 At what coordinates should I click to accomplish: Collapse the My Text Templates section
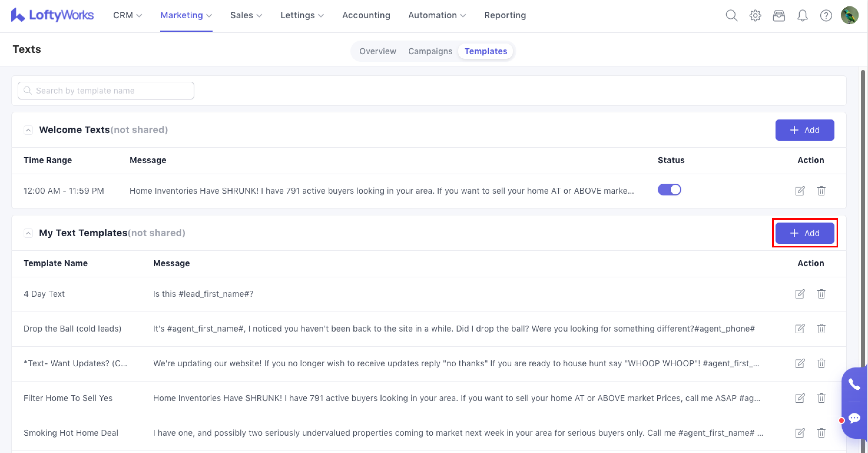28,233
